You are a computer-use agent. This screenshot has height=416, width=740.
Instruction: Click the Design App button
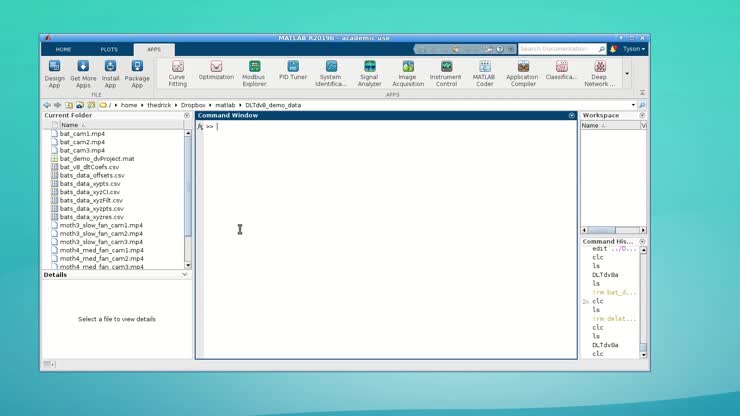[x=54, y=72]
